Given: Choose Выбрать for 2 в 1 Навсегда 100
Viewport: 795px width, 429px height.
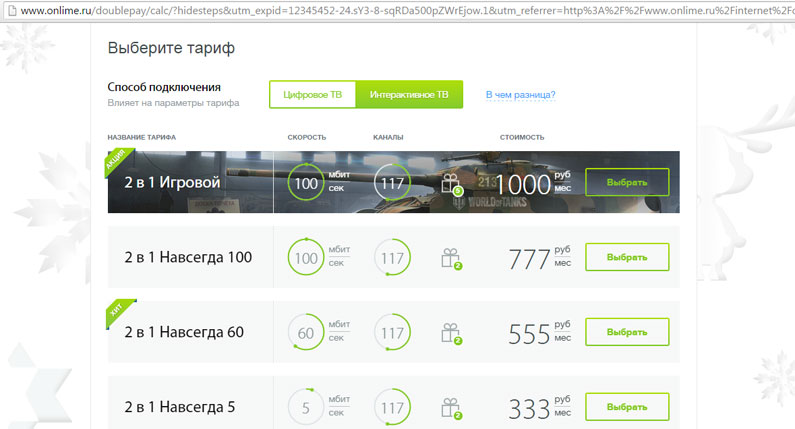Looking at the screenshot, I should coord(627,257).
